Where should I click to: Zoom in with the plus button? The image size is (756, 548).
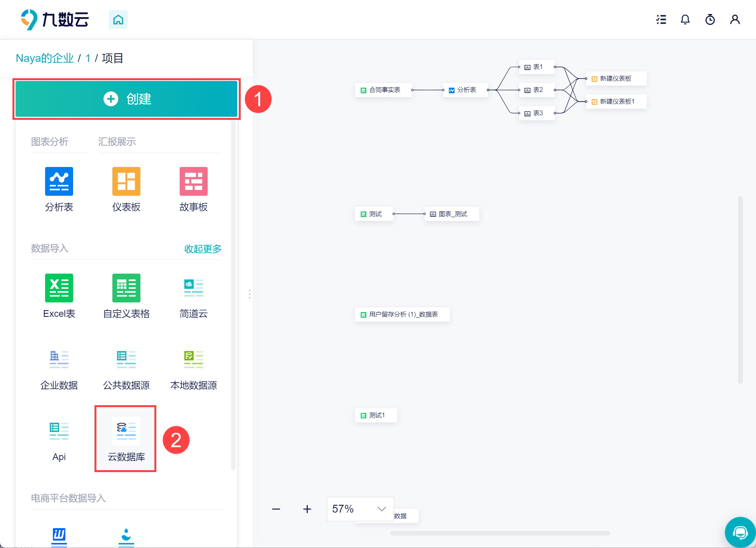tap(307, 509)
